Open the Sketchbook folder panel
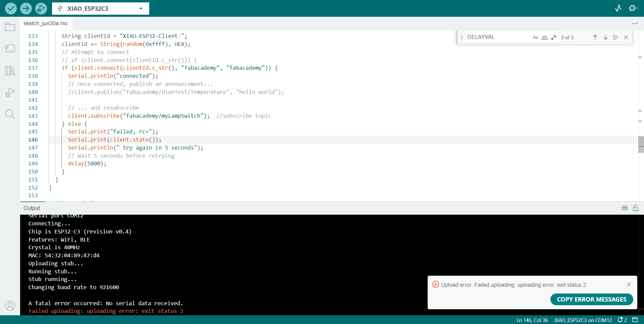Image resolution: width=644 pixels, height=324 pixels. 10,27
